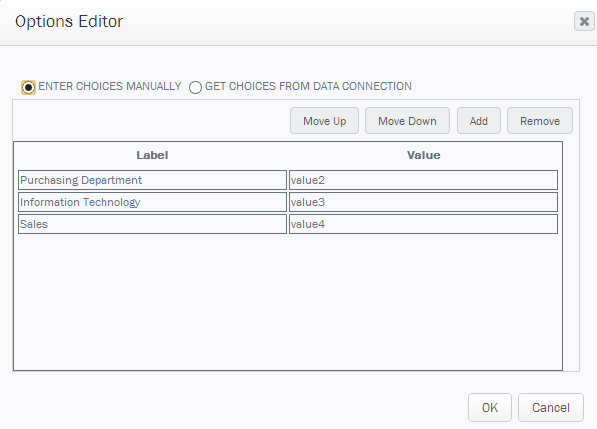Viewport: 597px width, 429px height.
Task: Click the Label column header
Action: point(152,155)
